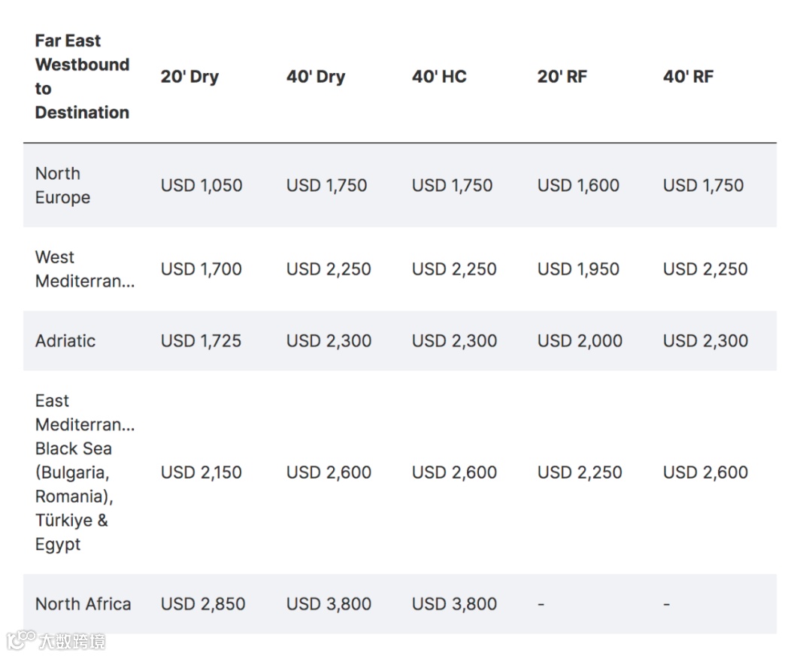Select the USD 1,725 Adriatic price

pos(201,341)
